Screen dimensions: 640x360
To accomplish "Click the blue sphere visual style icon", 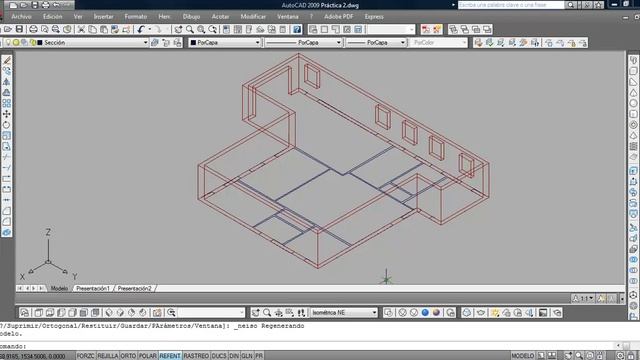I will point(425,313).
